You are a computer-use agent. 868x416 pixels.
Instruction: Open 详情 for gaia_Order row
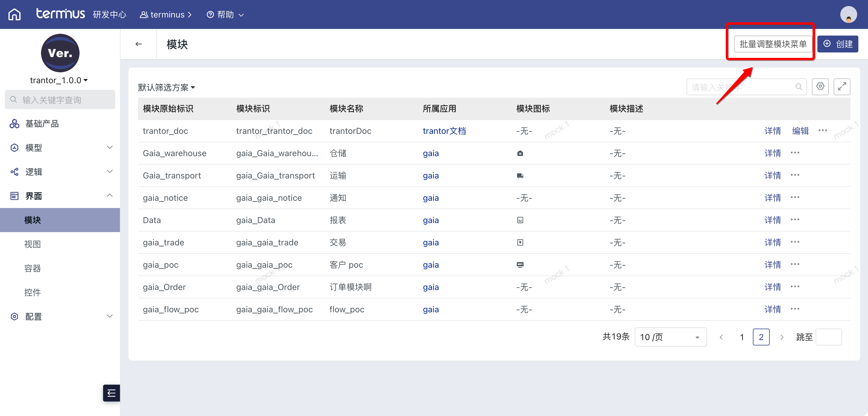point(772,287)
